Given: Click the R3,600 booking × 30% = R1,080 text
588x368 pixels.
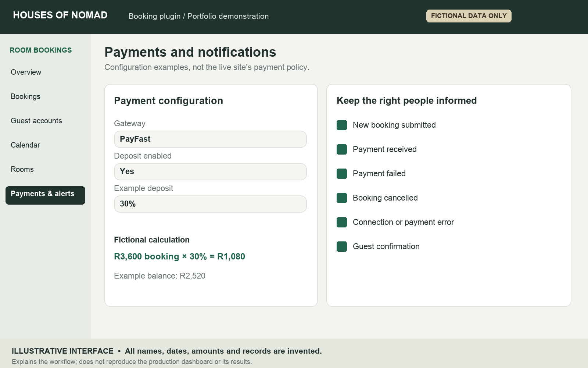Looking at the screenshot, I should coord(179,256).
